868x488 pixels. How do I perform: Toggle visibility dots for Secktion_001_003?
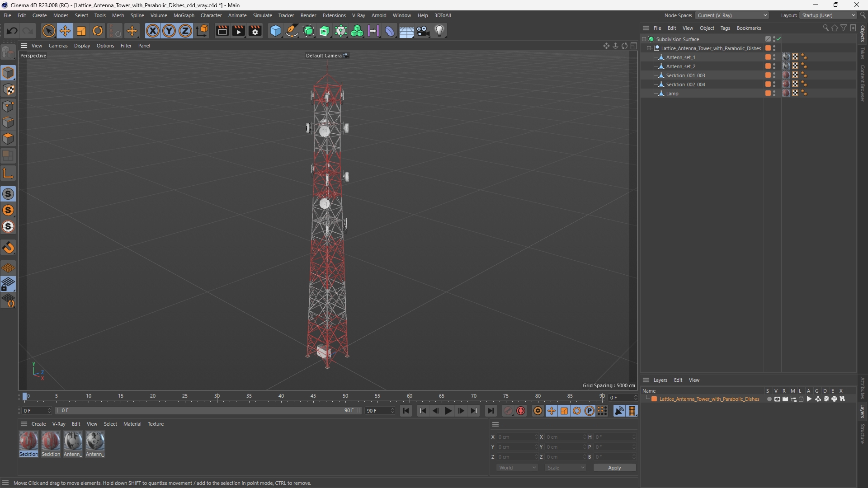(x=774, y=75)
